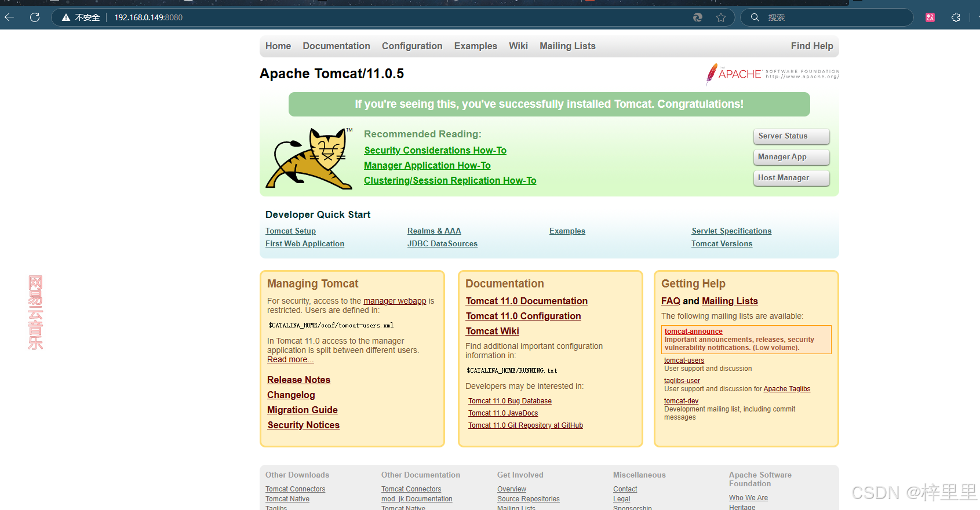This screenshot has width=980, height=510.
Task: Click Mailing Lists link in Getting Help
Action: pyautogui.click(x=730, y=301)
